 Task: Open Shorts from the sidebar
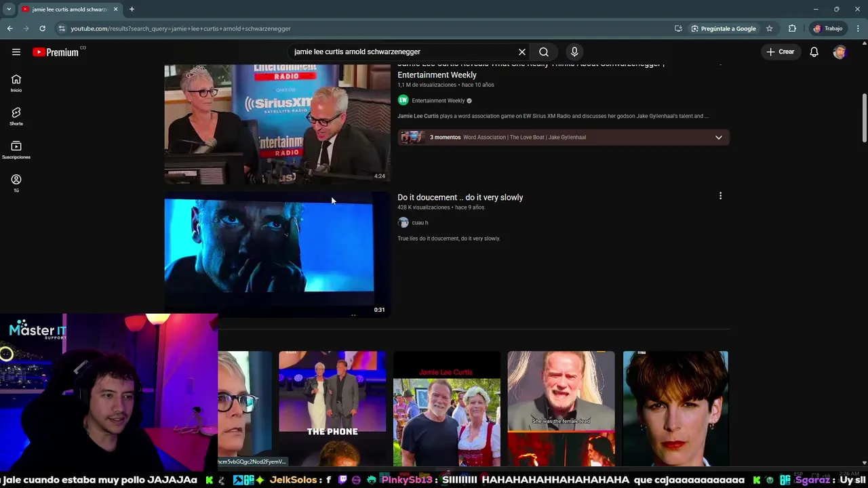16,117
